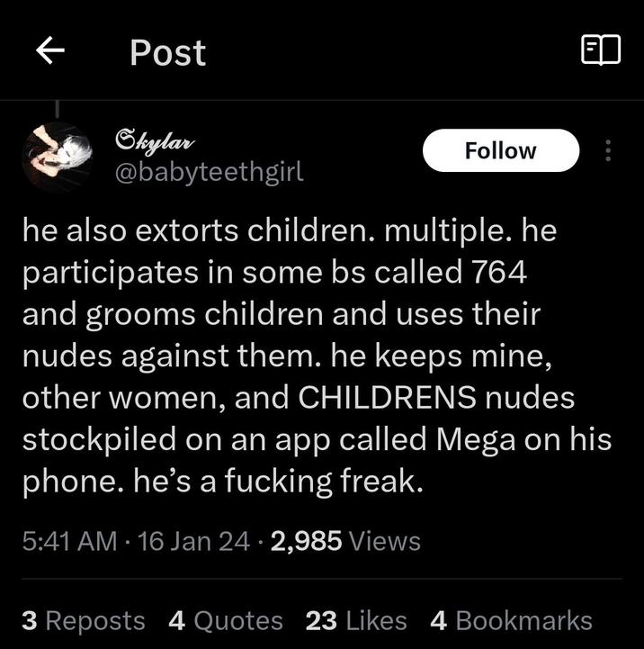Click the 16 Jan 24 date
This screenshot has height=649, width=644.
pyautogui.click(x=193, y=541)
